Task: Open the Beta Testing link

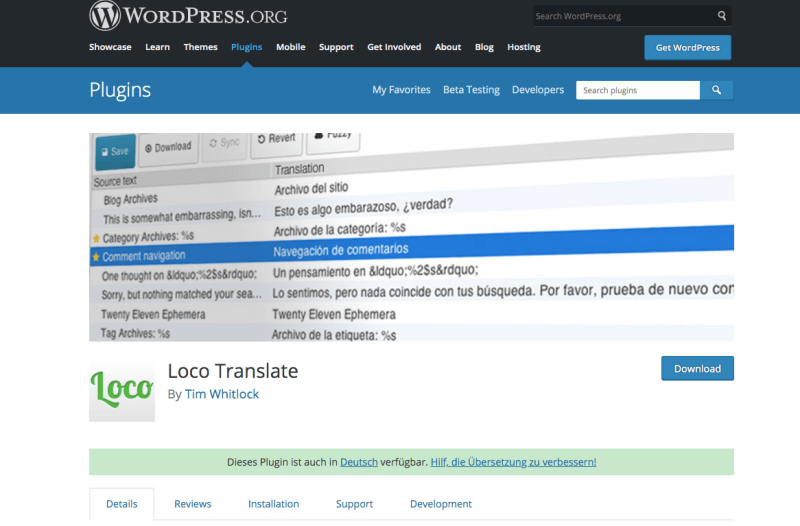Action: tap(471, 90)
